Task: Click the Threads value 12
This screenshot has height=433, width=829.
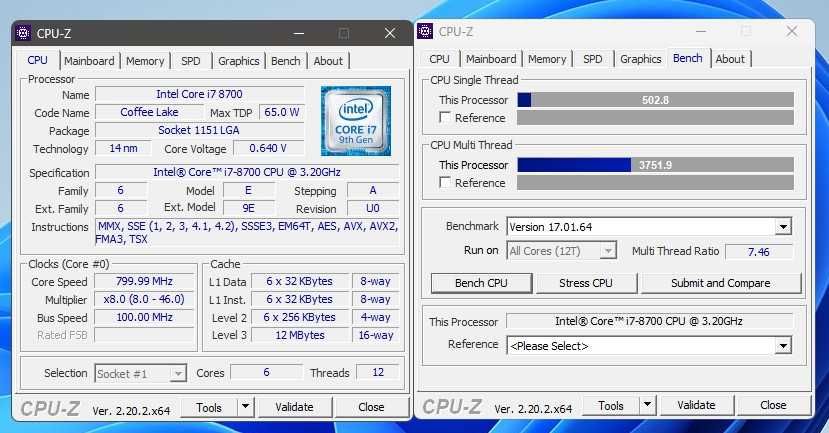Action: [378, 372]
